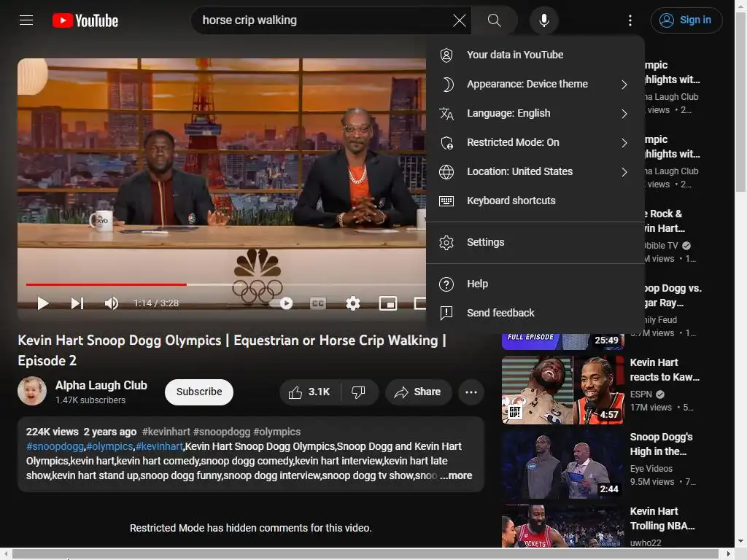Click the 'Kevin Hart Trolling NBA...' title

pos(662,518)
